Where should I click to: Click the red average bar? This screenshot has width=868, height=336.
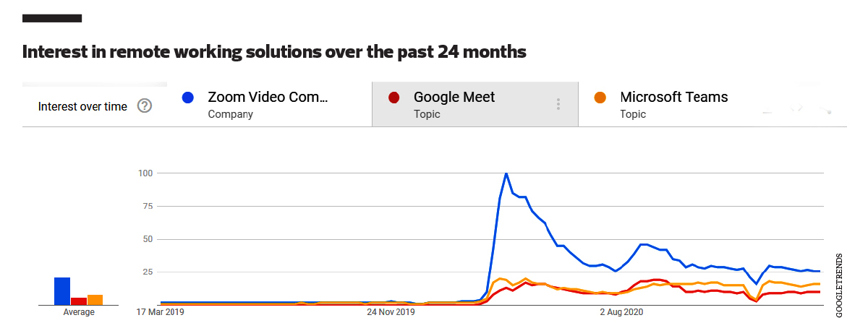79,301
